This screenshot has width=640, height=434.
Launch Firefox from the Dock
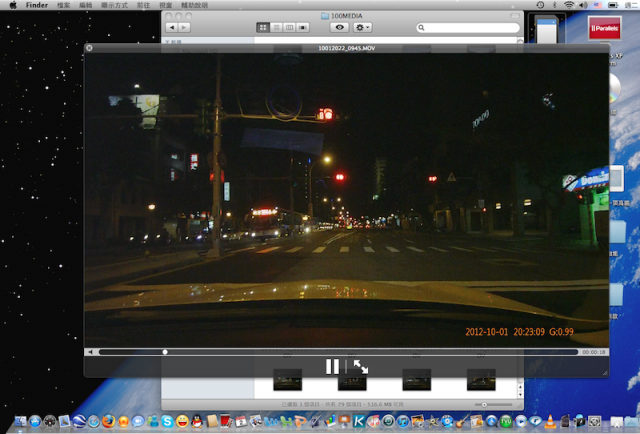(109, 421)
